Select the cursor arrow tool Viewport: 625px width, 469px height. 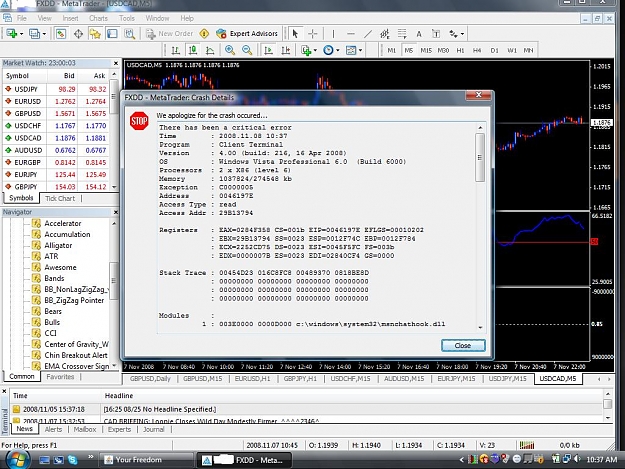295,34
